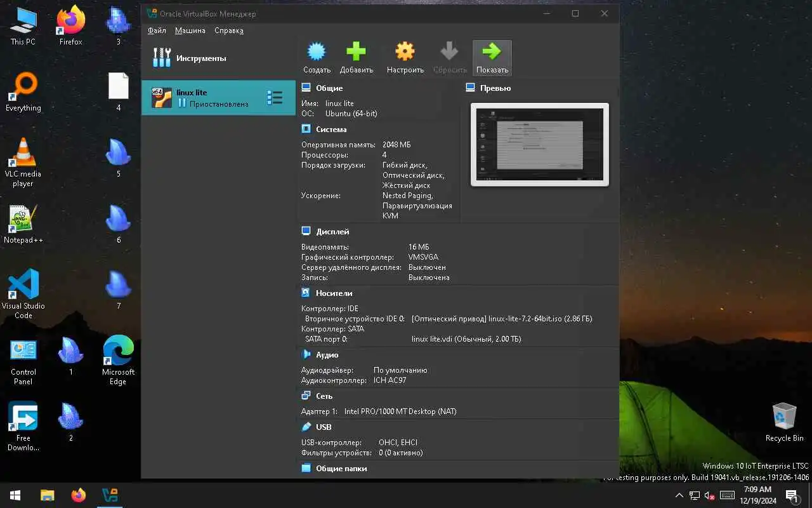The width and height of the screenshot is (812, 508).
Task: Select the desktop item named 3
Action: 118,26
